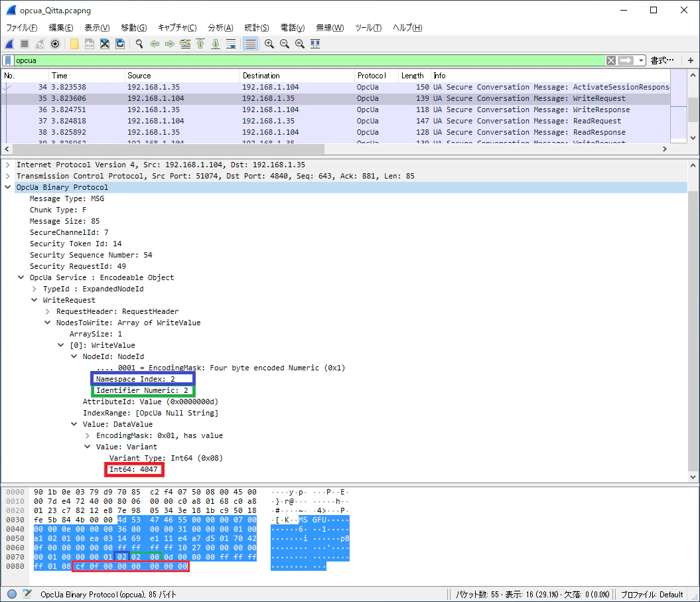
Task: Click the expert information status circle icon
Action: [12, 594]
